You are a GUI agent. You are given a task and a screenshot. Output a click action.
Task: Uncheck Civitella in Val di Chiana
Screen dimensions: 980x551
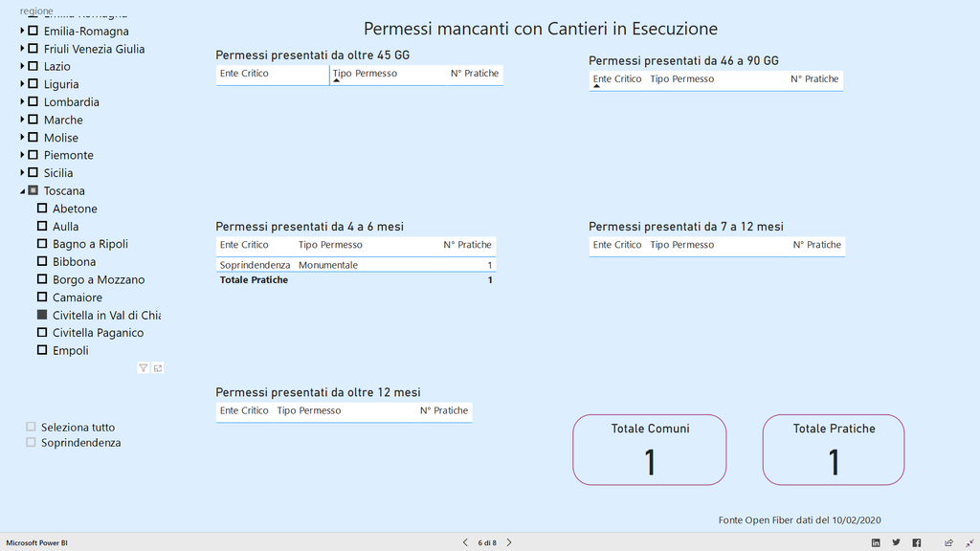(x=42, y=315)
